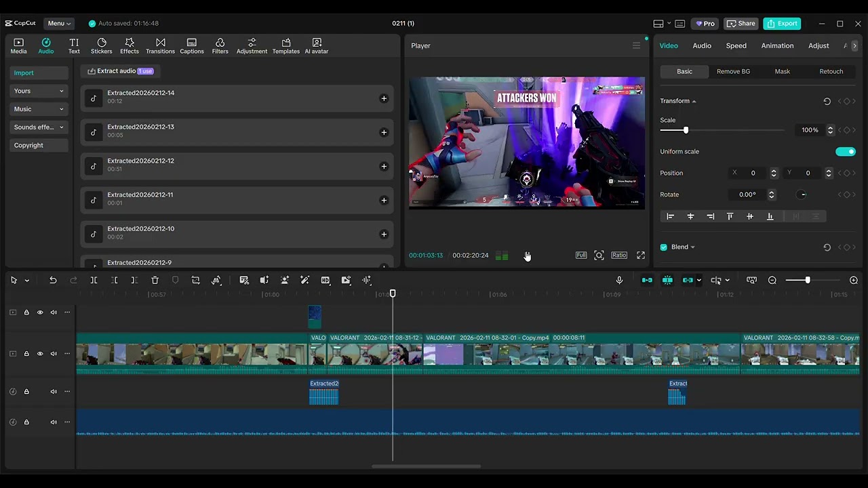Toggle the Uniform scale switch

[x=846, y=152]
